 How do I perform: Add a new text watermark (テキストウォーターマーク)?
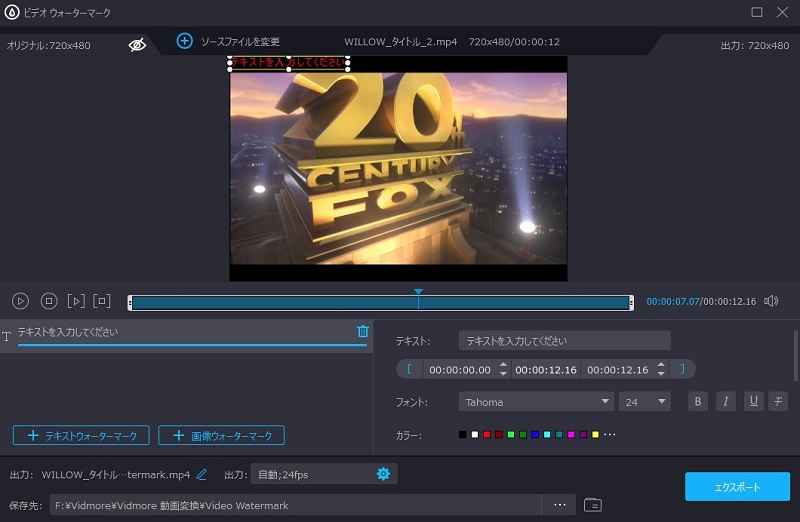click(x=81, y=435)
